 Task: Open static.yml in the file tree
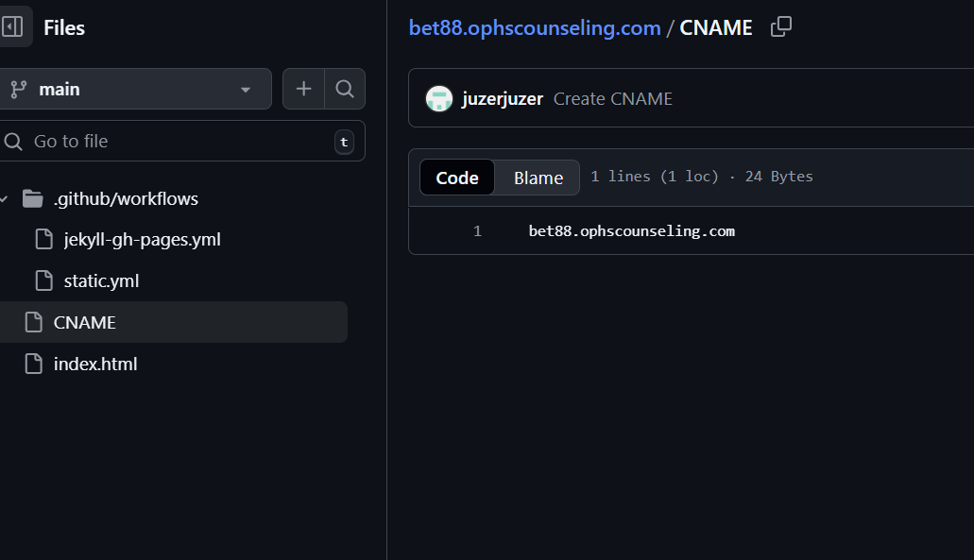101,280
